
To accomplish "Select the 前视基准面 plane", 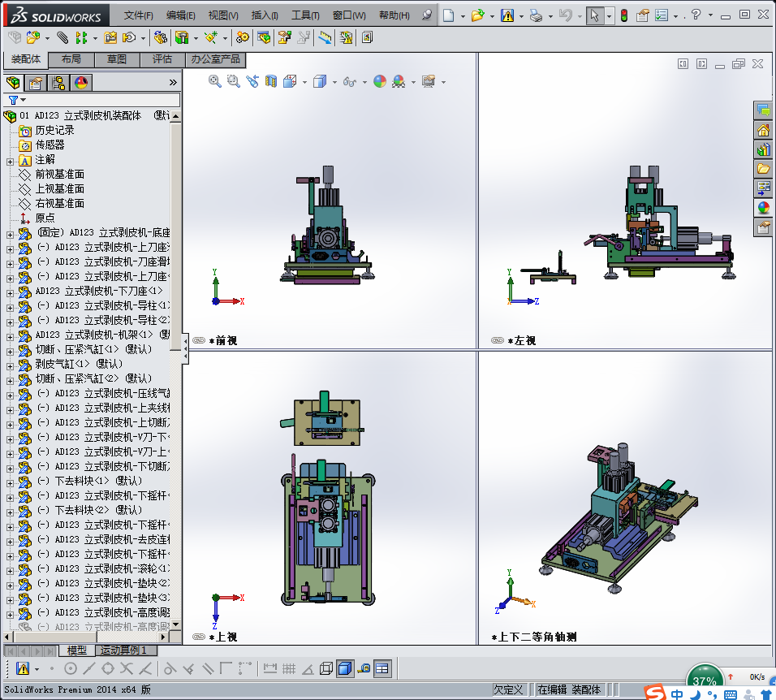I will (59, 175).
